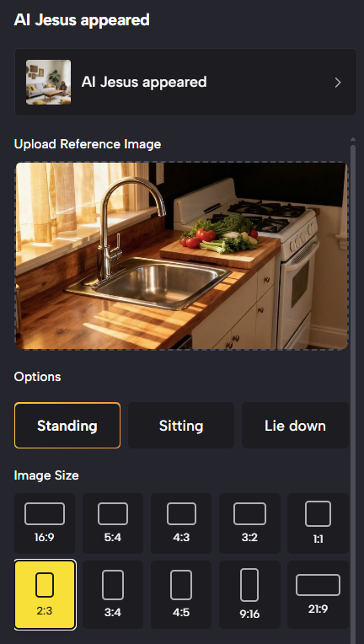Expand the template chevron arrow
Image resolution: width=364 pixels, height=644 pixels.
coord(338,83)
